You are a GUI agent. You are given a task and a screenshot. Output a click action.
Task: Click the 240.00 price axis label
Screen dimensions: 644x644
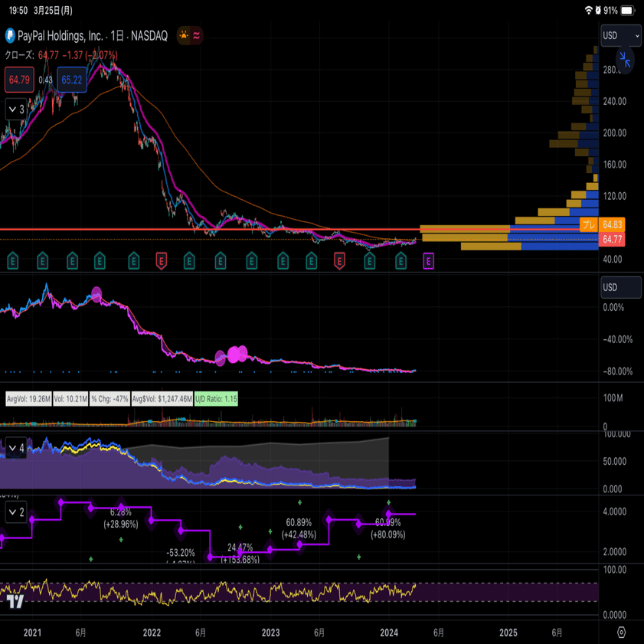(615, 101)
